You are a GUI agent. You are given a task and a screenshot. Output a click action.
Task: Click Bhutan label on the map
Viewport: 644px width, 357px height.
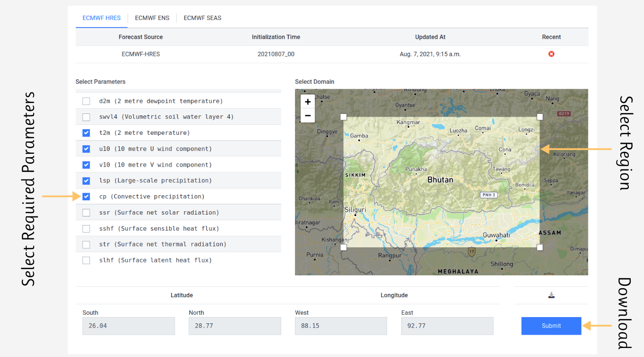pos(440,180)
